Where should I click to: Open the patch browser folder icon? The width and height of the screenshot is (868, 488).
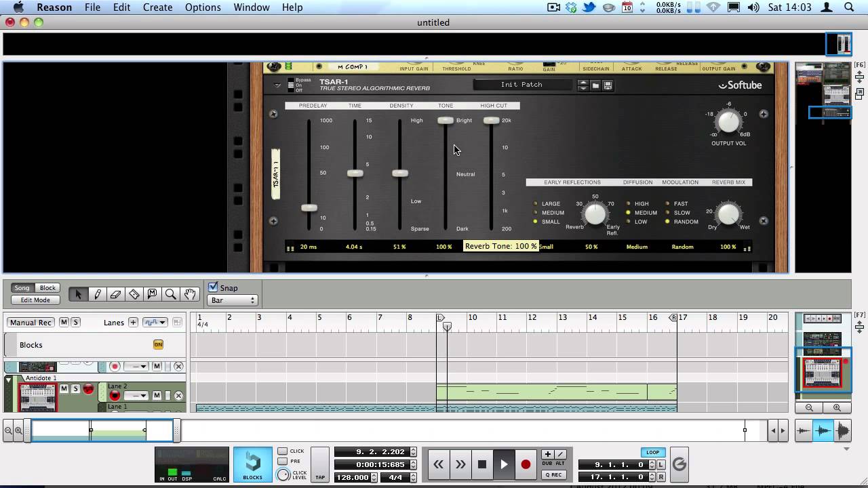click(595, 85)
